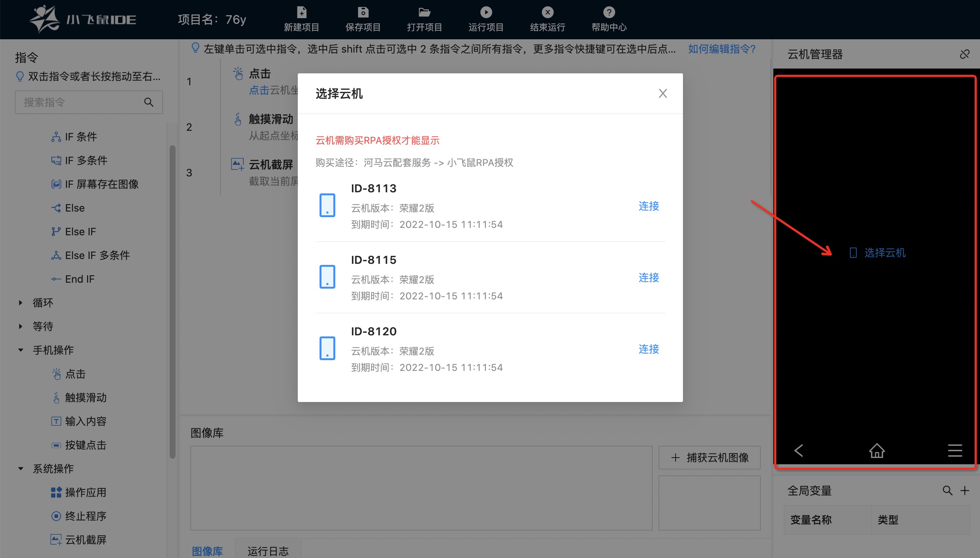The height and width of the screenshot is (558, 980).
Task: Click the plus icon beside 全局变量
Action: coord(965,491)
